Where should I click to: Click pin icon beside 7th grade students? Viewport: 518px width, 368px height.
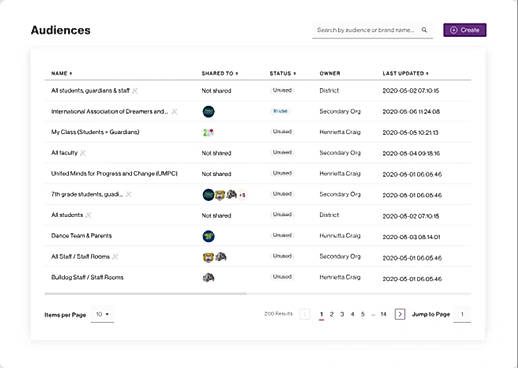(x=128, y=194)
